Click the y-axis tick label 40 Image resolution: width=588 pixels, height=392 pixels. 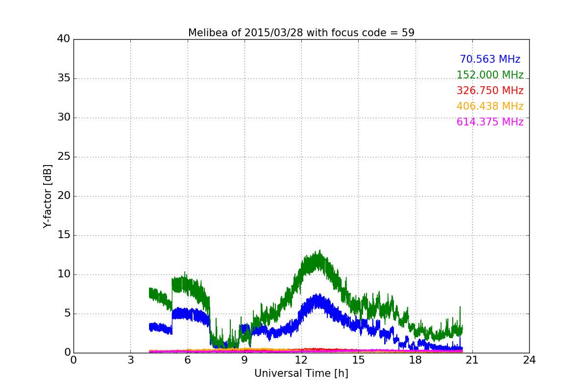point(64,39)
